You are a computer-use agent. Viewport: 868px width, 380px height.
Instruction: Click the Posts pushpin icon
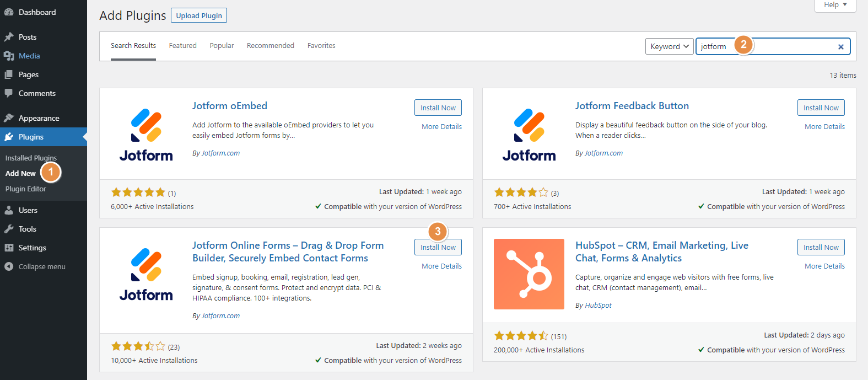tap(9, 37)
